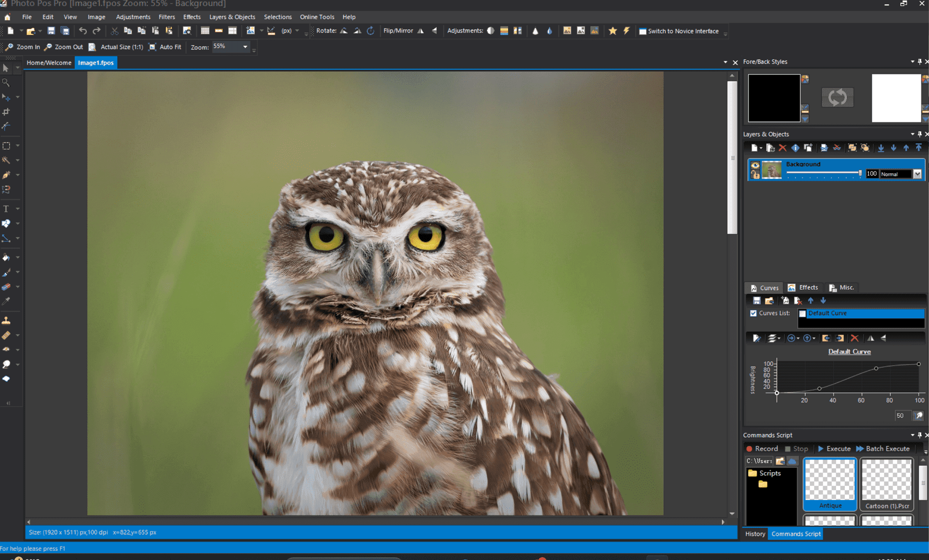The width and height of the screenshot is (929, 560).
Task: Click the white background color swatch
Action: (x=896, y=98)
